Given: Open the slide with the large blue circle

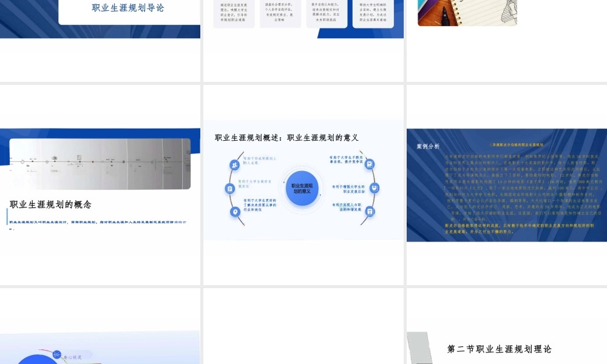Looking at the screenshot, I should 100,326.
